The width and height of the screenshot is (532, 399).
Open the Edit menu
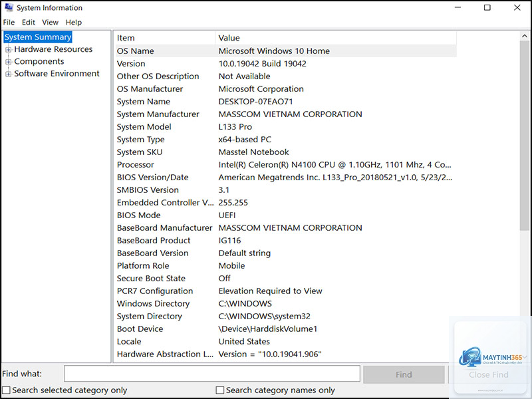pyautogui.click(x=29, y=23)
